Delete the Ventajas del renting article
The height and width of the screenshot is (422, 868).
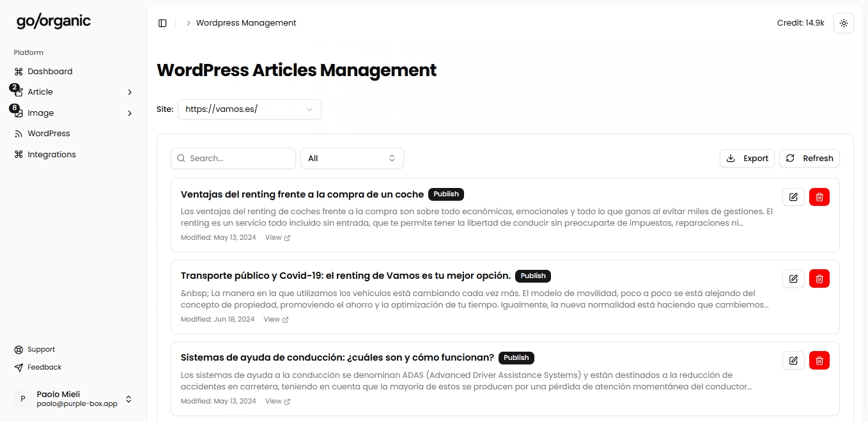point(819,197)
